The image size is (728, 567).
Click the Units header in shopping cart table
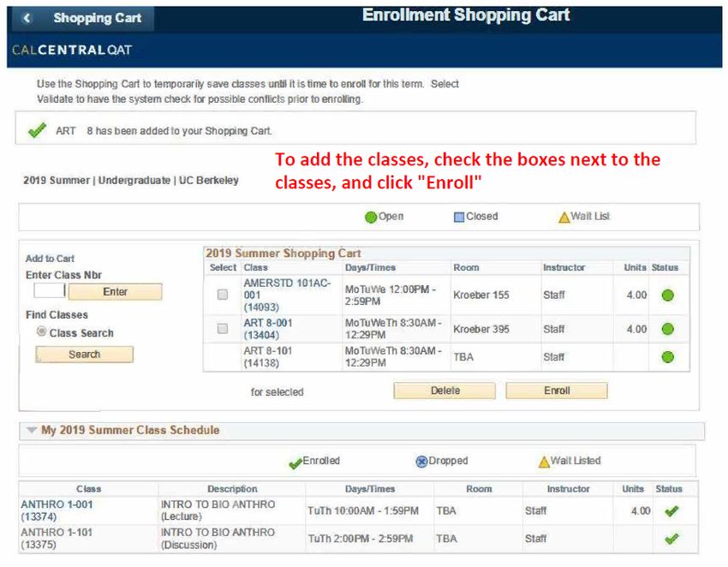[x=635, y=267]
